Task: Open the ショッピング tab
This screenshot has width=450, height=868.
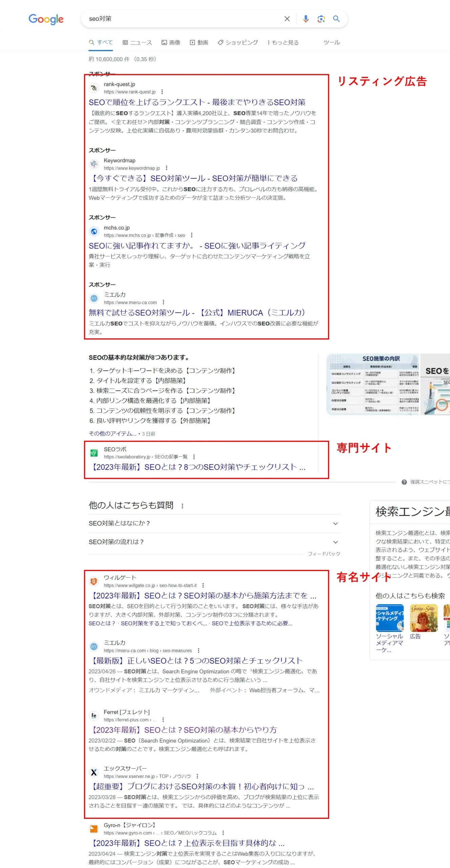Action: click(238, 42)
